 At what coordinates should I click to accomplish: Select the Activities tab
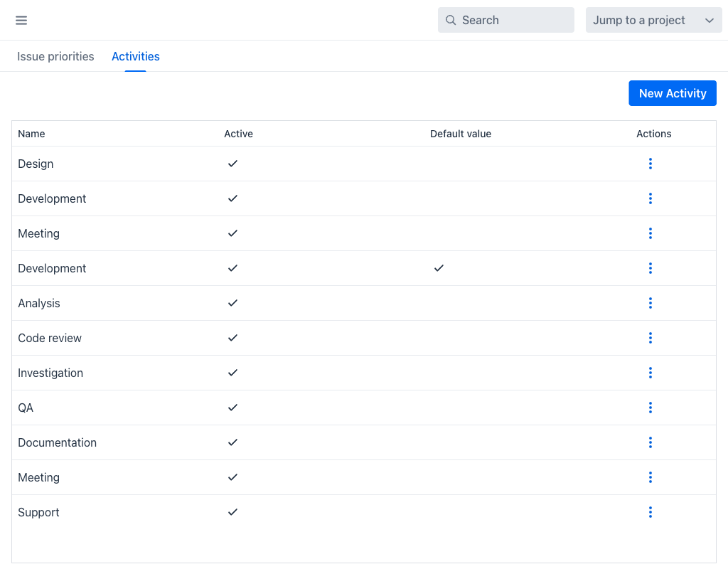136,56
